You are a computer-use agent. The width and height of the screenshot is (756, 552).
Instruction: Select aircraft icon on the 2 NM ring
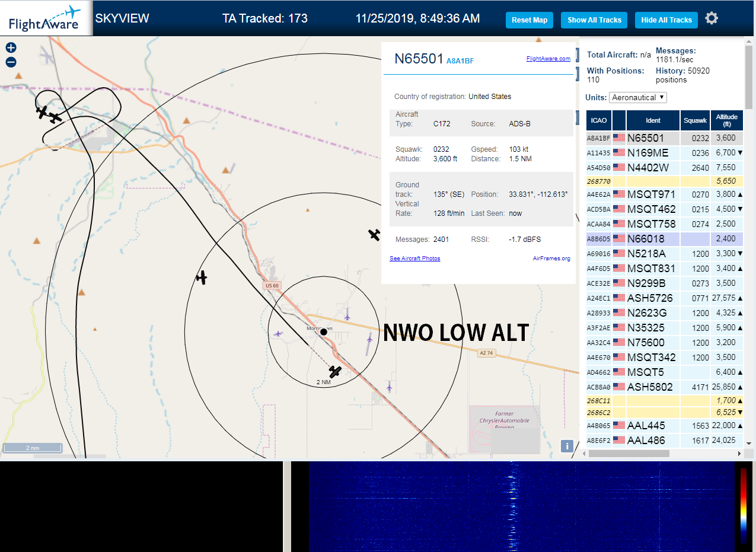pyautogui.click(x=336, y=372)
